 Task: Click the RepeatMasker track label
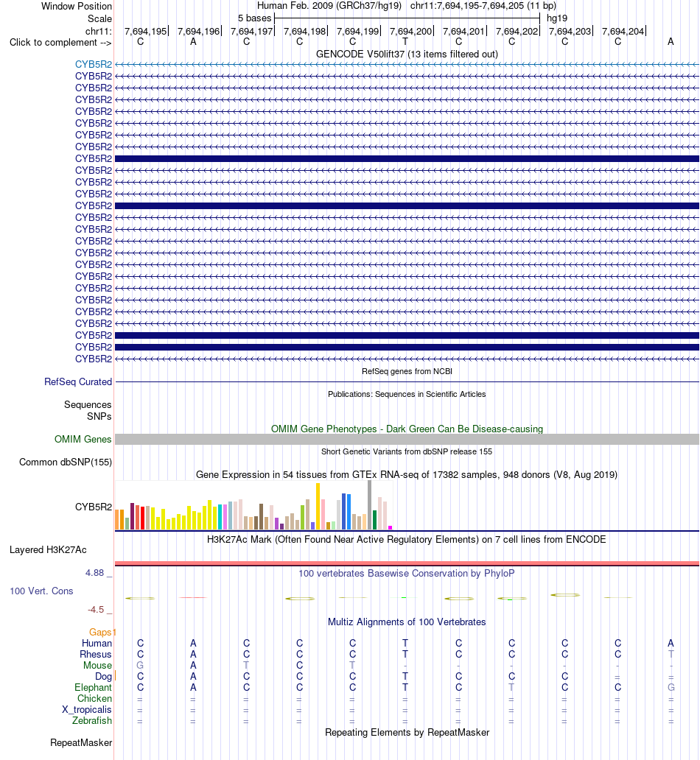[81, 742]
